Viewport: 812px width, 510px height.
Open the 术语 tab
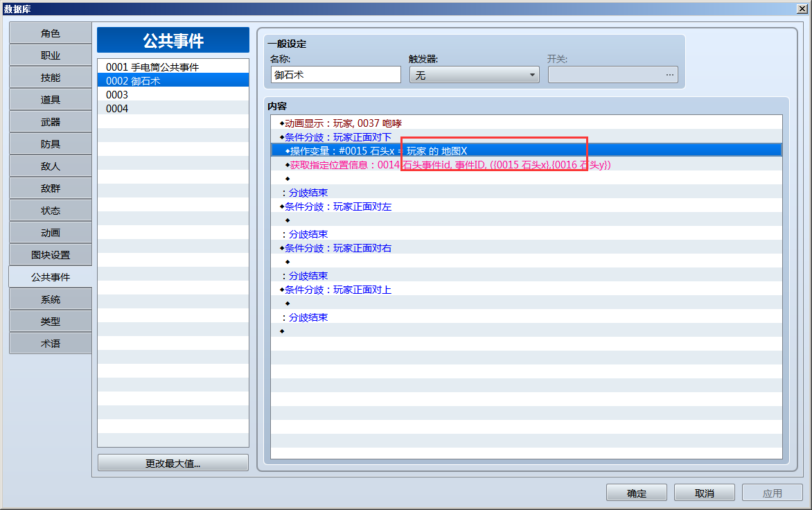tap(51, 344)
